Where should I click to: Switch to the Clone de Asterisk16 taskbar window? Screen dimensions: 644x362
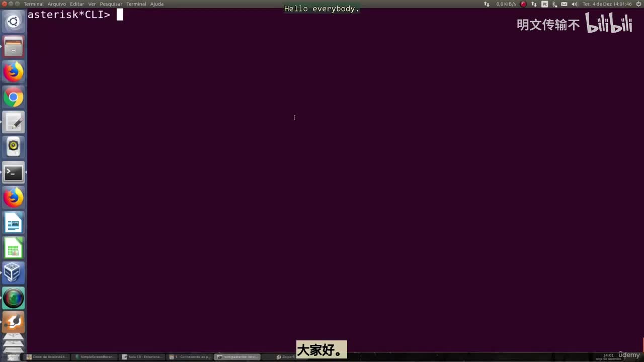tap(46, 357)
